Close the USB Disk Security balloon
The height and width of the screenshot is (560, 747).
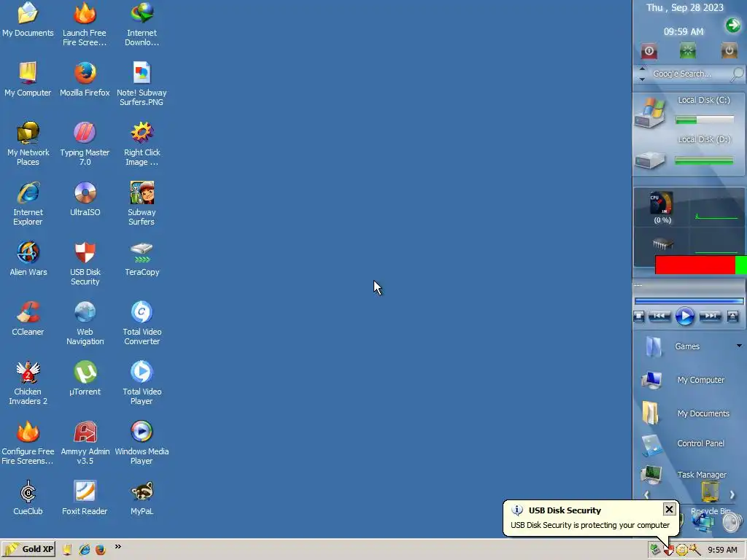pos(669,509)
